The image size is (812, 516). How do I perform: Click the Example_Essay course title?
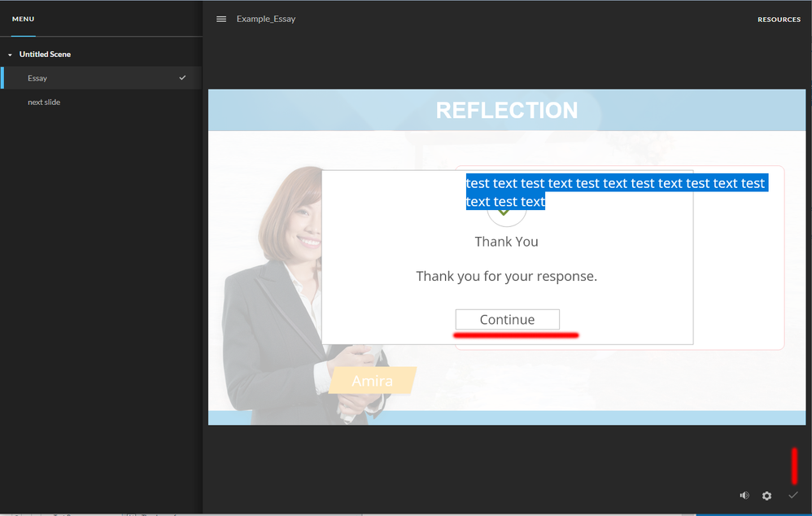[266, 20]
